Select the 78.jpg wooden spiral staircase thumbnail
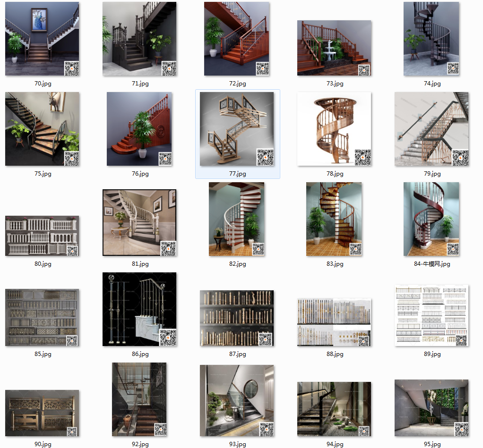 click(334, 129)
